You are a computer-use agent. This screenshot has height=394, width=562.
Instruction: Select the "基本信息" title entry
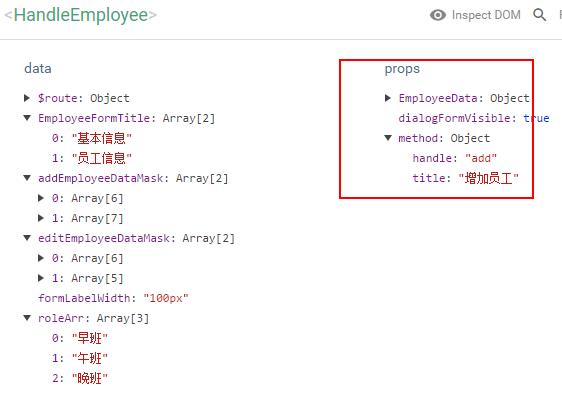102,138
